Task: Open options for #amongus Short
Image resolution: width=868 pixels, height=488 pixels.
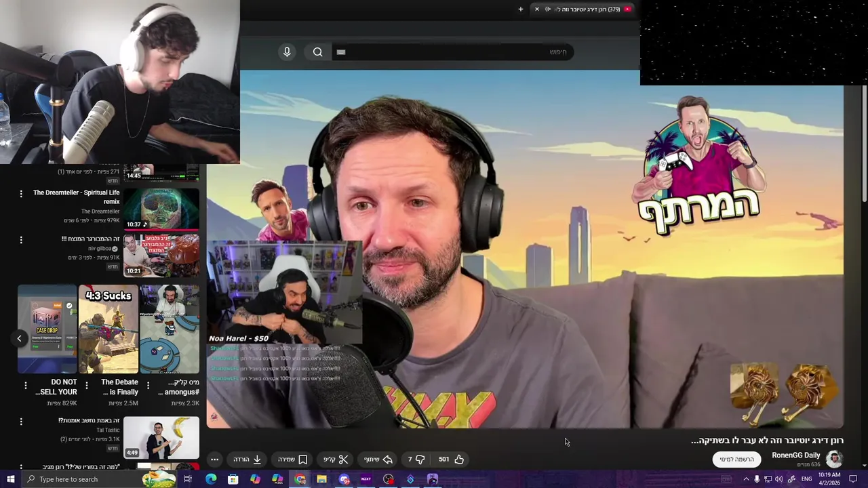Action: pos(148,386)
